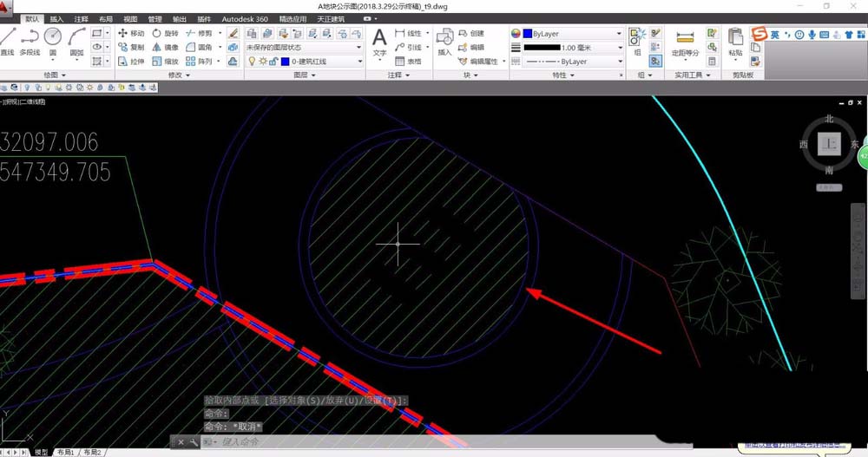Expand the 特性 panel
Viewport: 868px width, 457px height.
(x=563, y=75)
